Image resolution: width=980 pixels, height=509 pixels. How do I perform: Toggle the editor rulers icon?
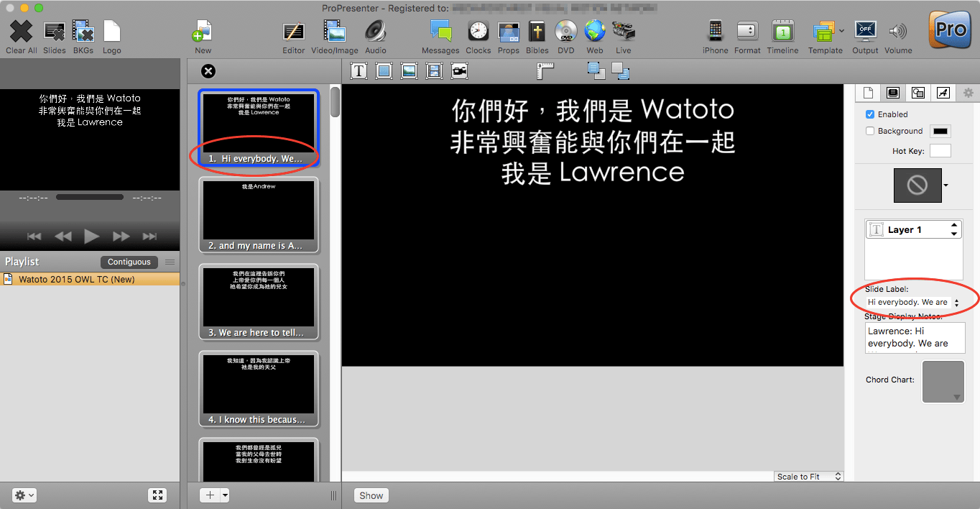coord(547,70)
